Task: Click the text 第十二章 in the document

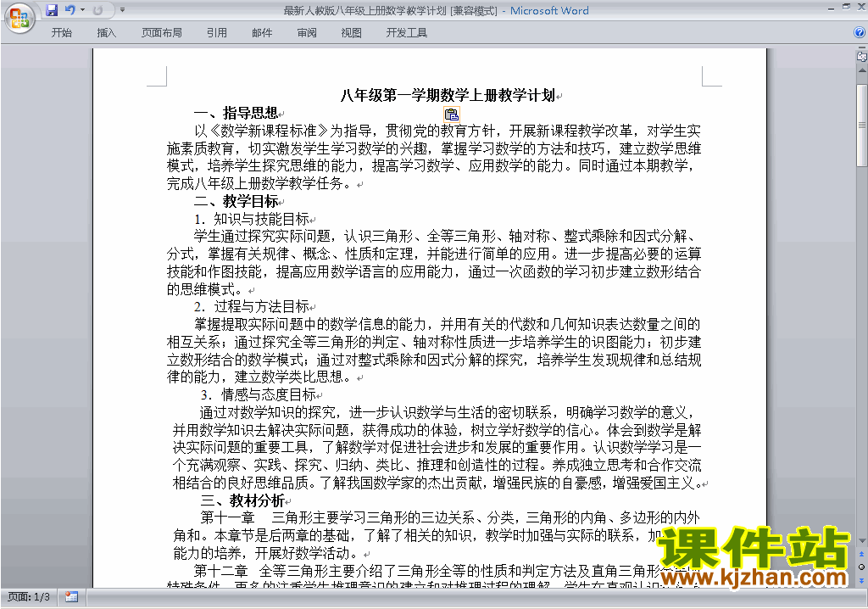Action: click(x=221, y=571)
